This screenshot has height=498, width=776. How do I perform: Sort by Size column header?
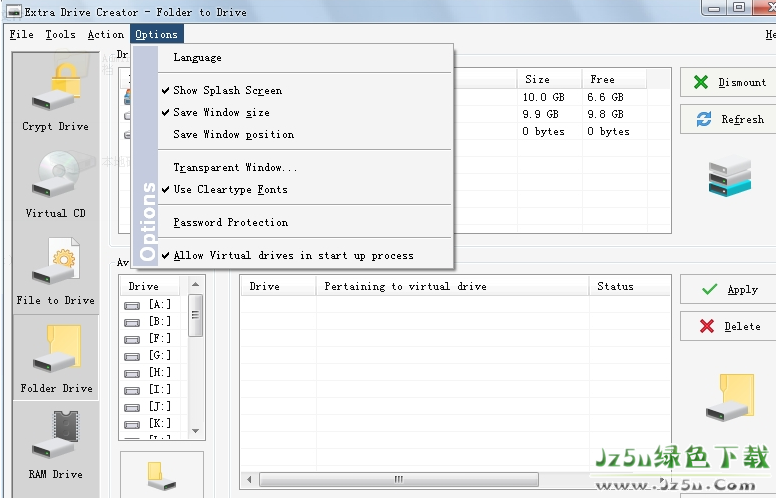point(549,79)
